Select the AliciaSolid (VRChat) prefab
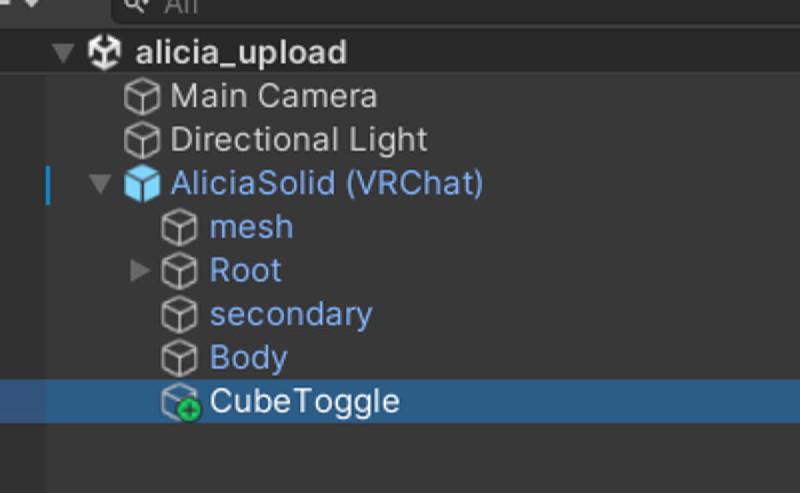 click(x=327, y=183)
